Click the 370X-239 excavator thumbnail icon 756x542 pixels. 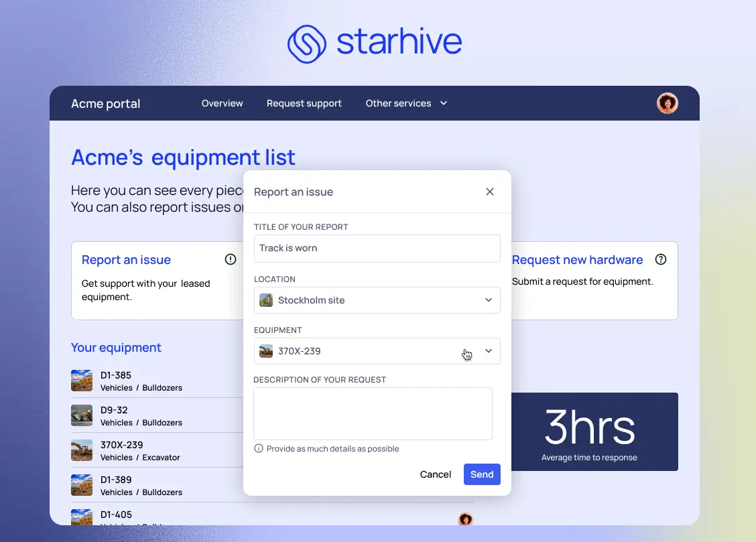point(81,450)
